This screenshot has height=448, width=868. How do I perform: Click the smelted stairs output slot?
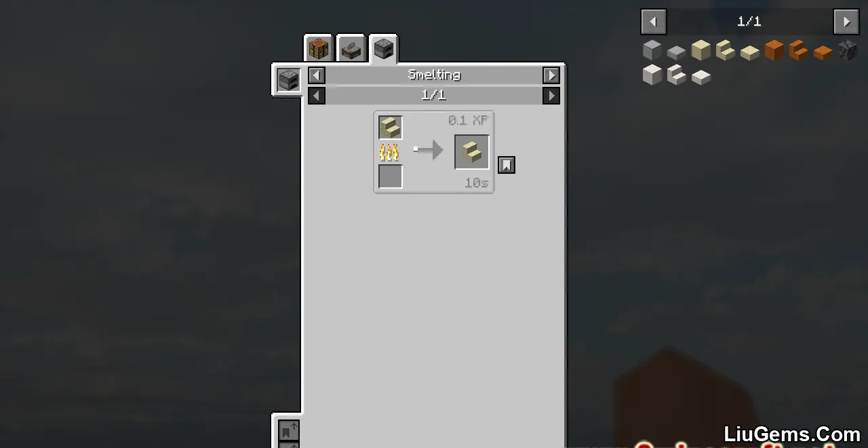tap(472, 151)
